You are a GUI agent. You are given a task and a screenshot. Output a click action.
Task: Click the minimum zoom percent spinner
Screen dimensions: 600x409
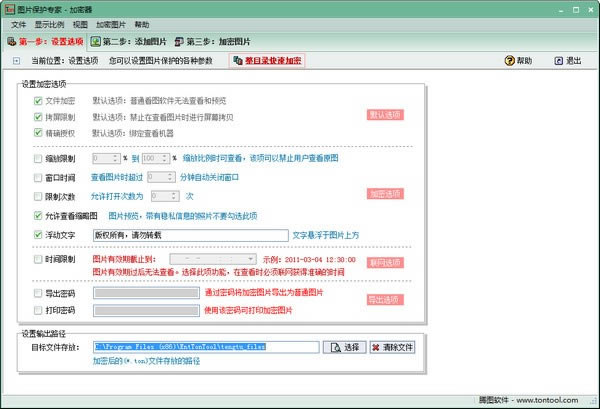(107, 158)
